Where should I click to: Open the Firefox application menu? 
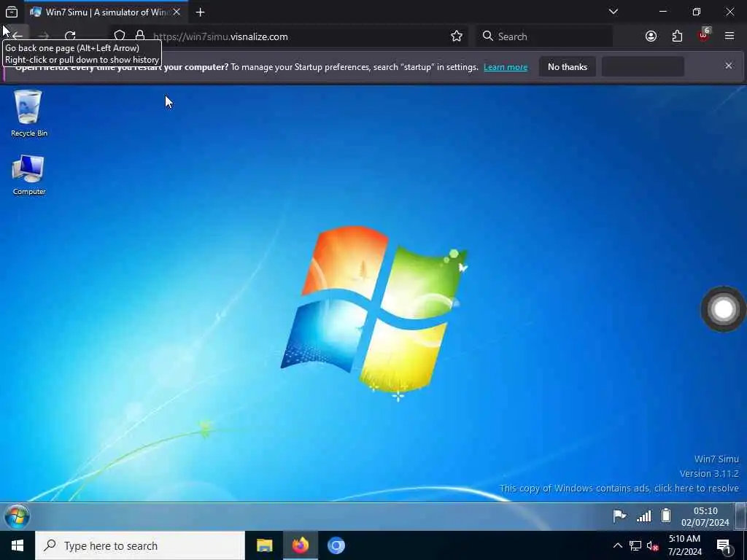(x=729, y=36)
